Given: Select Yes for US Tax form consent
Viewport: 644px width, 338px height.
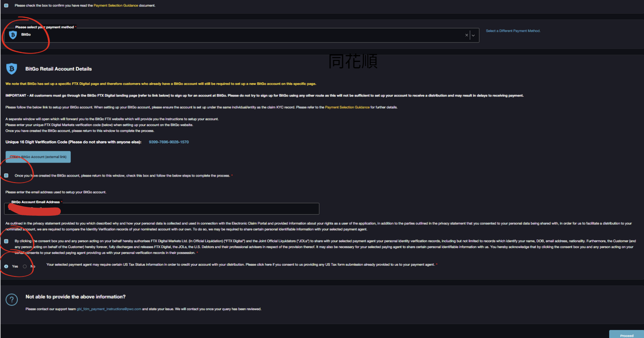Looking at the screenshot, I should (x=6, y=266).
